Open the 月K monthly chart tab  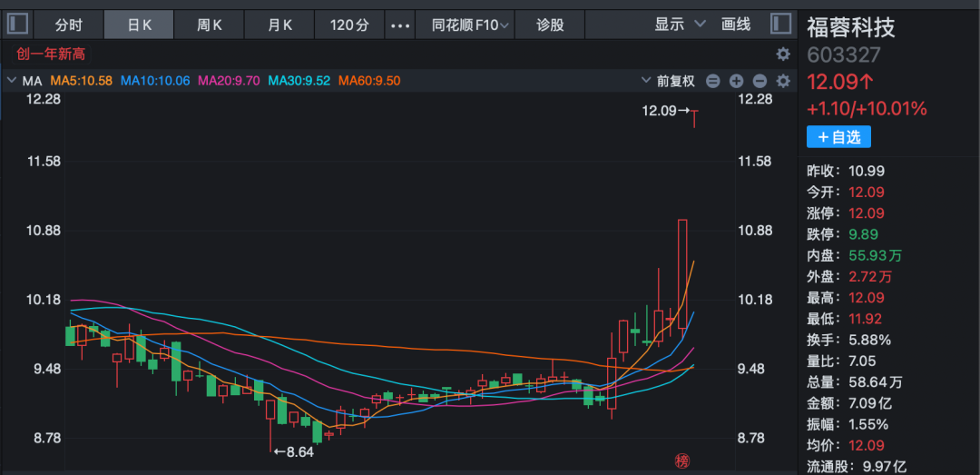(279, 25)
